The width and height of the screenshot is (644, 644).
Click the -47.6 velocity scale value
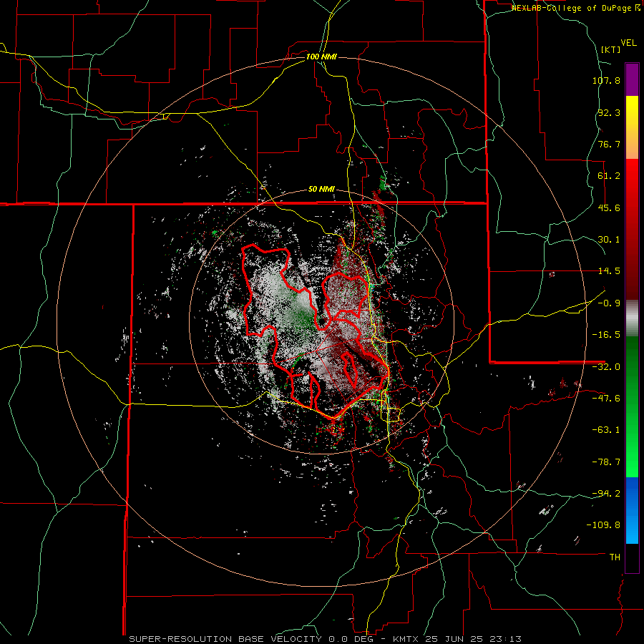(x=606, y=399)
